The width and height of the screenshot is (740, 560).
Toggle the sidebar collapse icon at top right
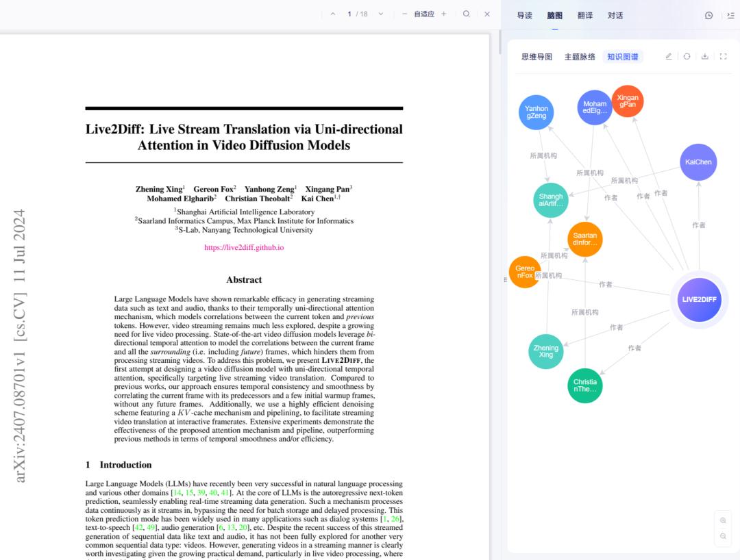730,15
